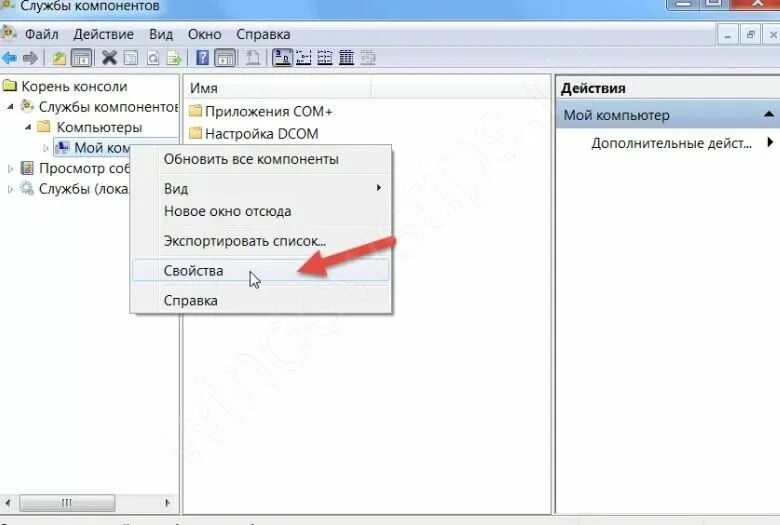
Task: Click the greyed-out toolbar icon right of the action pane icon
Action: click(253, 58)
